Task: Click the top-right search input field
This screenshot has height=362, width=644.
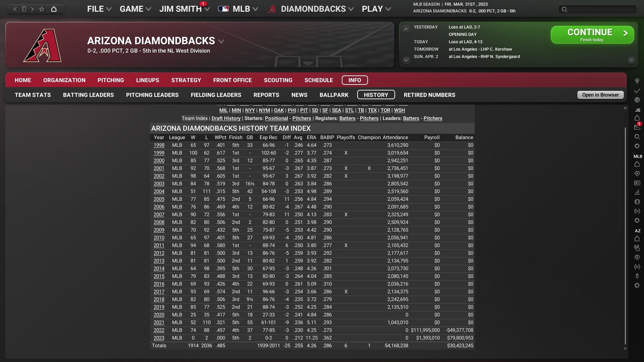Action: click(598, 9)
